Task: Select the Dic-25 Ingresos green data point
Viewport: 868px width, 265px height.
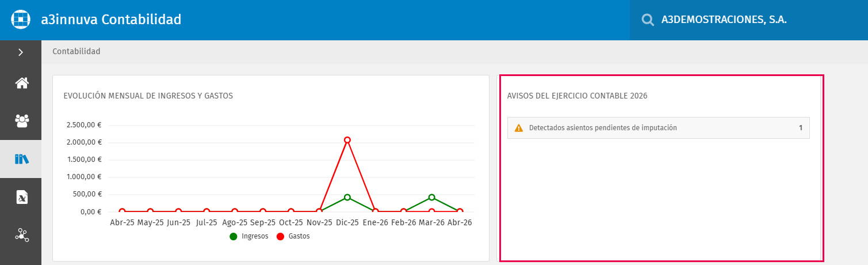Action: pyautogui.click(x=347, y=198)
